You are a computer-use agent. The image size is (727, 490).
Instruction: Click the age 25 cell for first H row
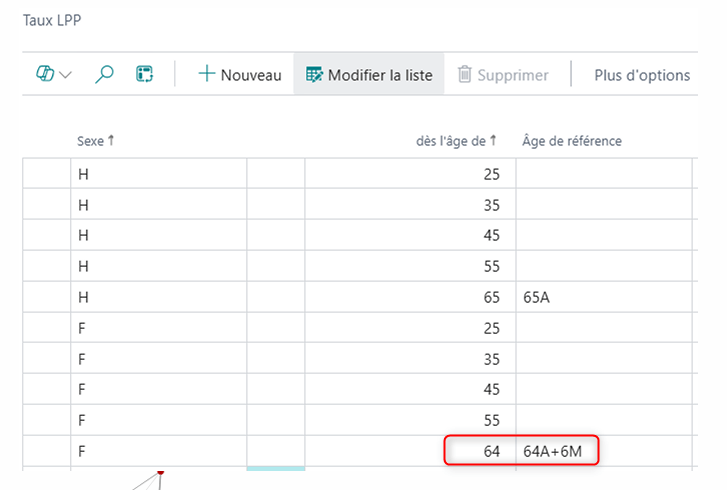coord(410,173)
